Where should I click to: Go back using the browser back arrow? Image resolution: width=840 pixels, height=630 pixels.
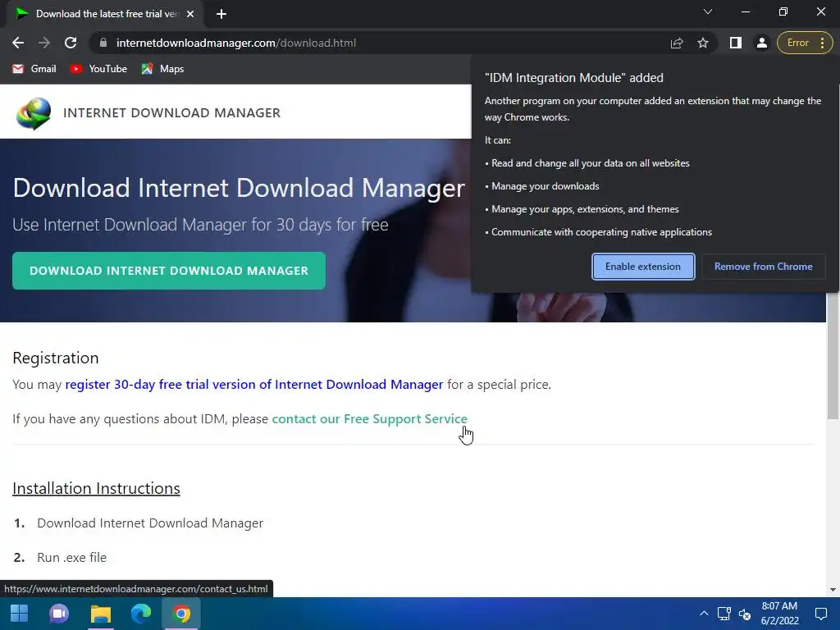coord(18,43)
